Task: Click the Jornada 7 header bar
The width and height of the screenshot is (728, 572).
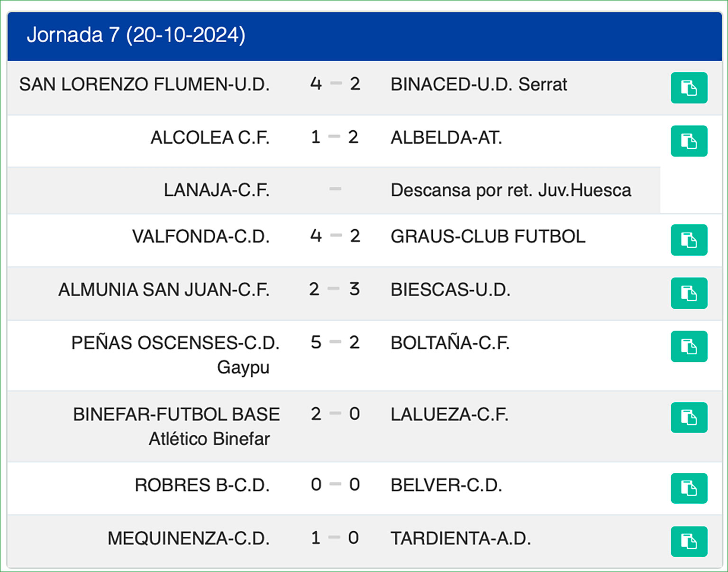Action: 364,36
